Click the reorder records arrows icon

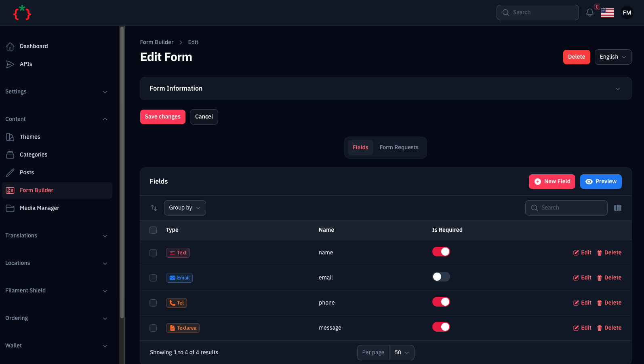(154, 208)
